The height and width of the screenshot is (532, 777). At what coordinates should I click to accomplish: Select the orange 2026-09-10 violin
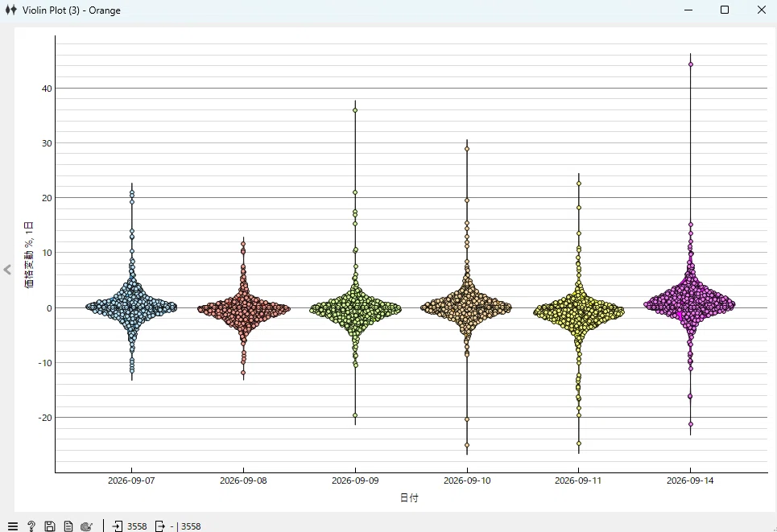[x=467, y=307]
